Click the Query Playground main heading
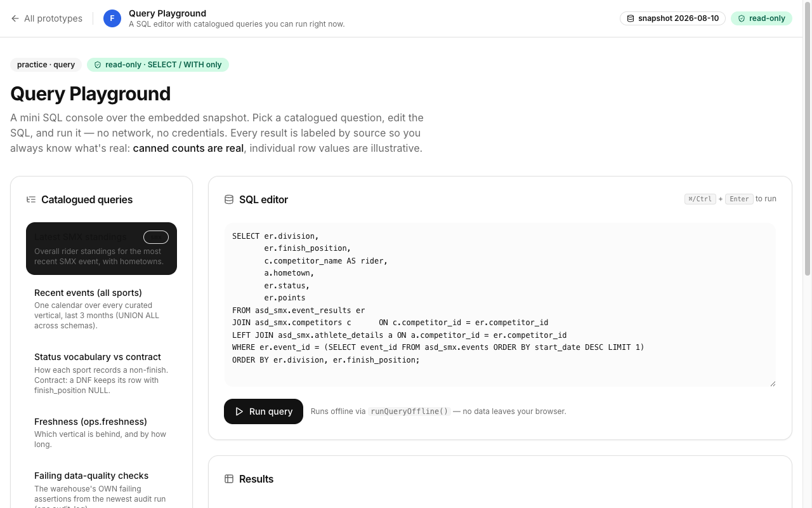Viewport: 812px width, 508px height. (90, 93)
